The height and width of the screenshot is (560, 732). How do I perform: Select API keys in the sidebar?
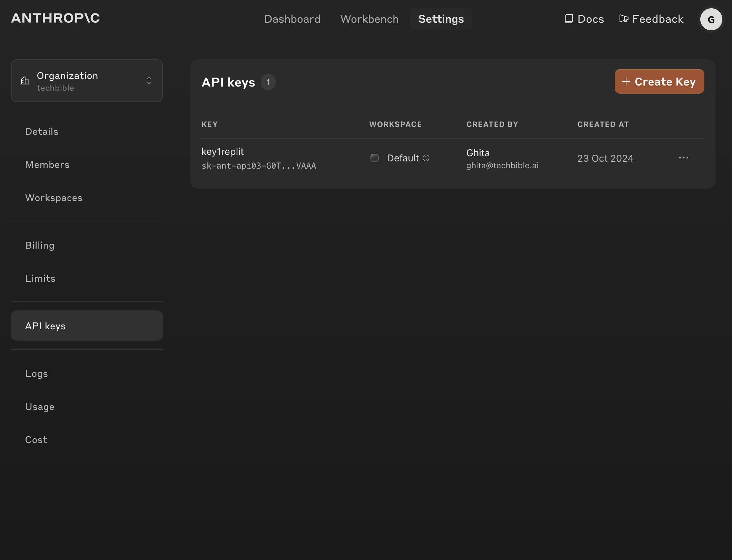(87, 326)
